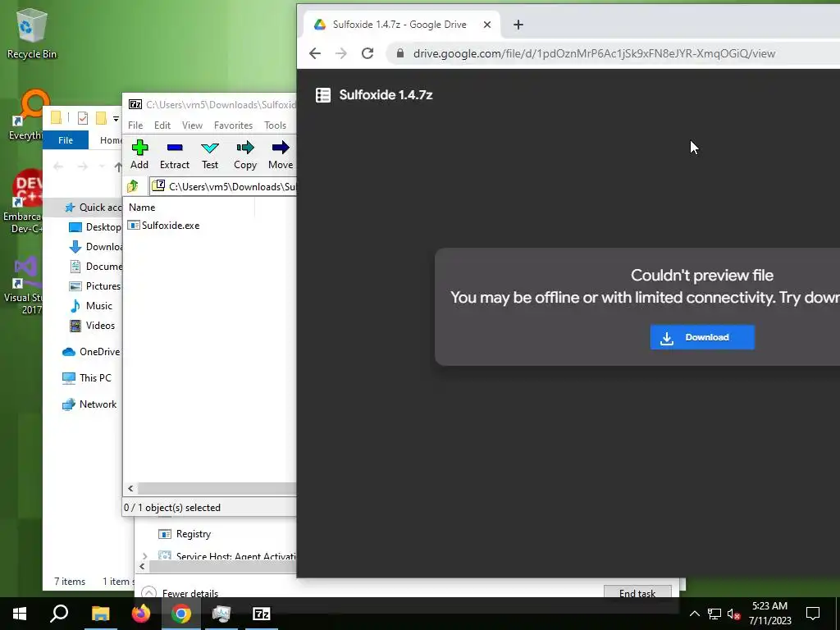The width and height of the screenshot is (840, 630).
Task: Click the Extract icon in 7-Zip
Action: 175,155
